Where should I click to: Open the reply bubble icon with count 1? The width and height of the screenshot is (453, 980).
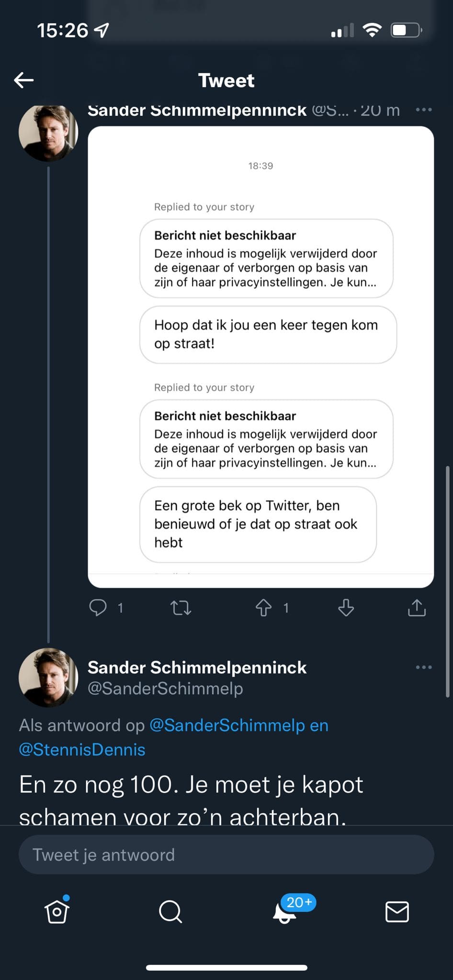click(x=98, y=608)
